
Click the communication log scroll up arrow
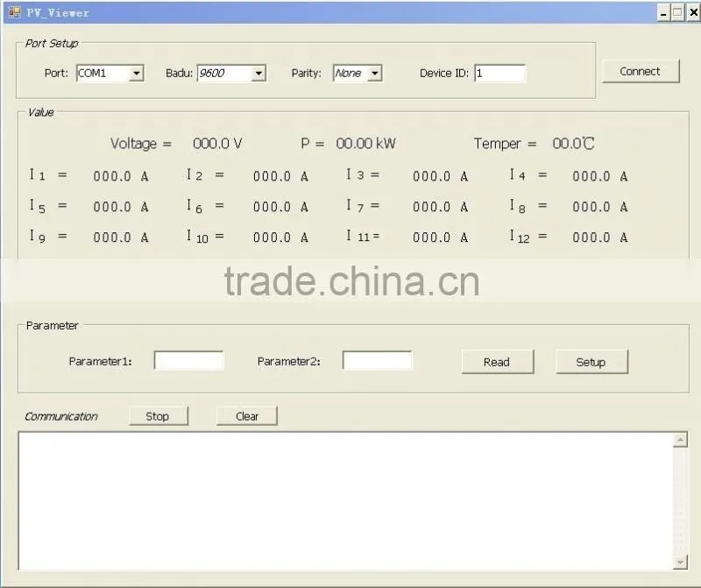(680, 440)
